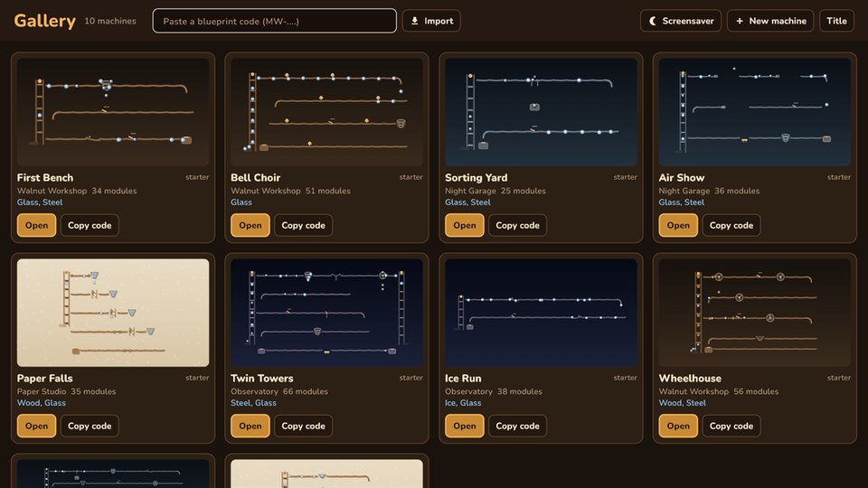Select the Wheelhouse preview thumbnail

[x=754, y=313]
